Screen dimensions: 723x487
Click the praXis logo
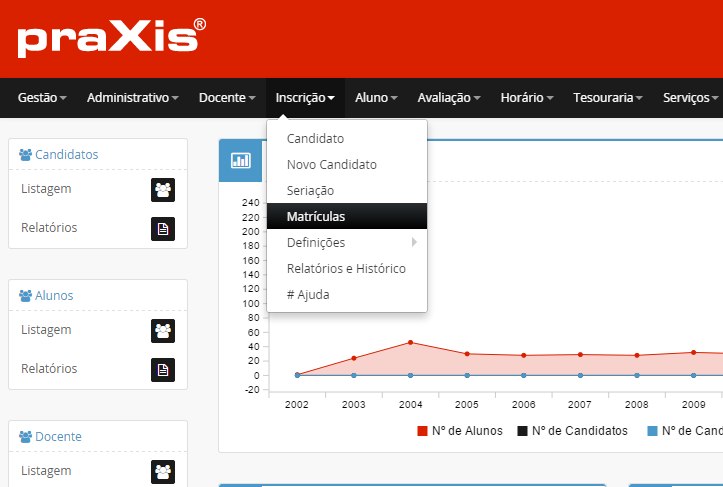[x=111, y=37]
